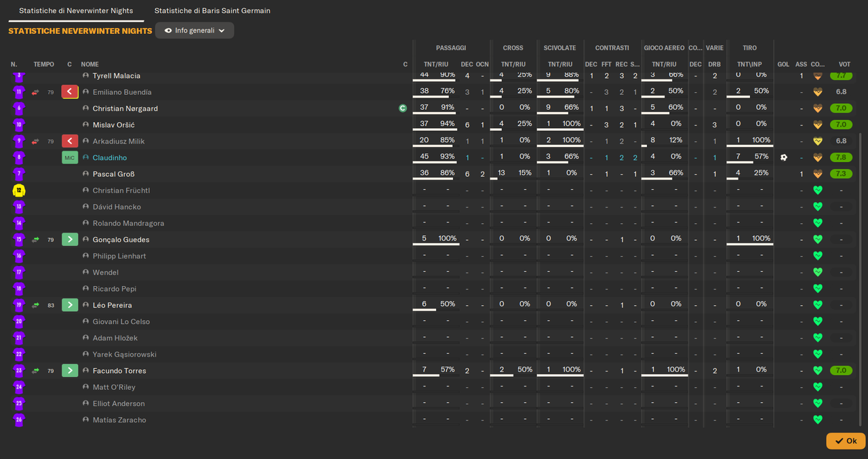Click Claudinho's 7.8 rating badge
The width and height of the screenshot is (868, 459).
(x=841, y=157)
